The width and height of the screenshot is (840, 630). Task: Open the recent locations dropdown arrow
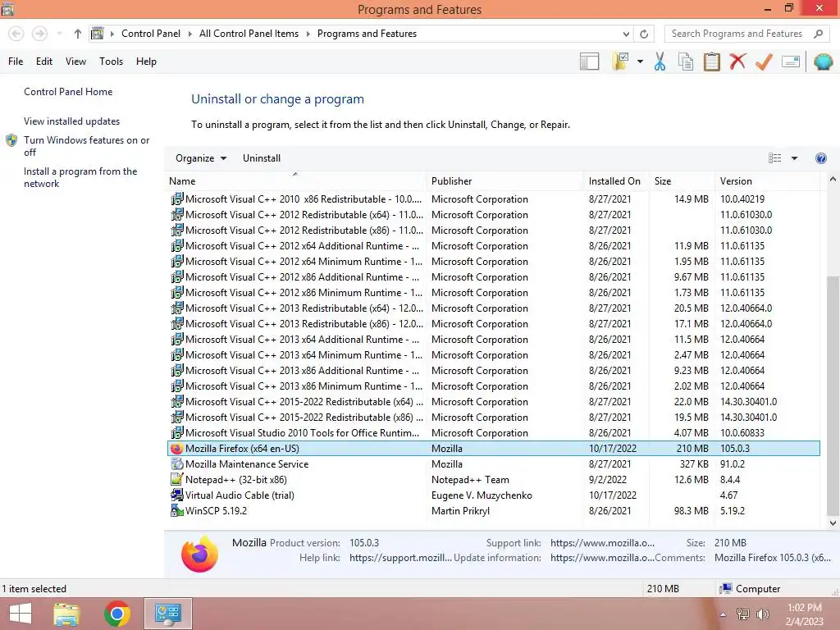pos(59,34)
